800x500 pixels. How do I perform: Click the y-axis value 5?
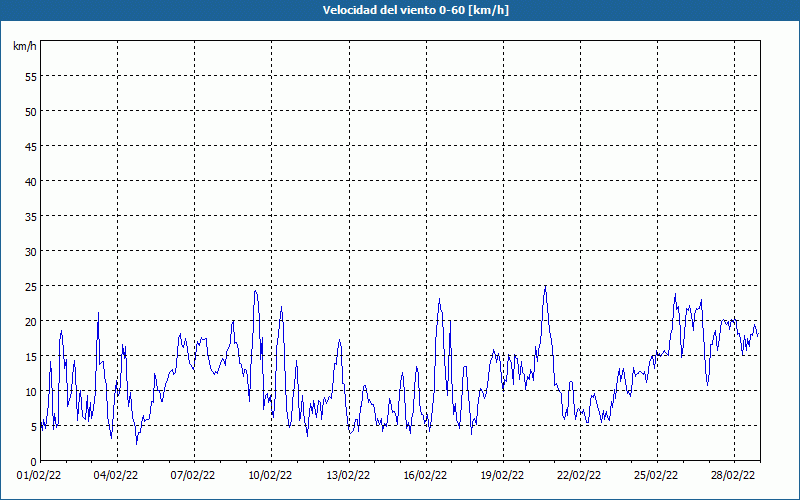click(34, 427)
